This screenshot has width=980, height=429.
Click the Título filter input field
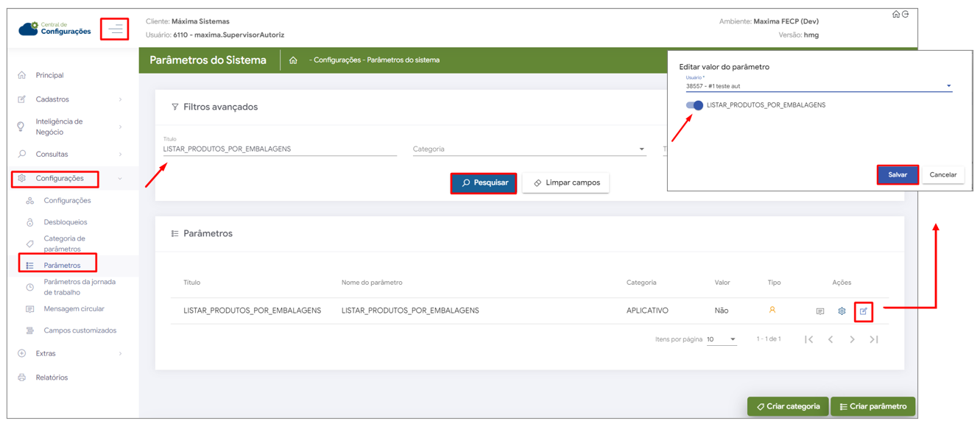click(x=280, y=149)
